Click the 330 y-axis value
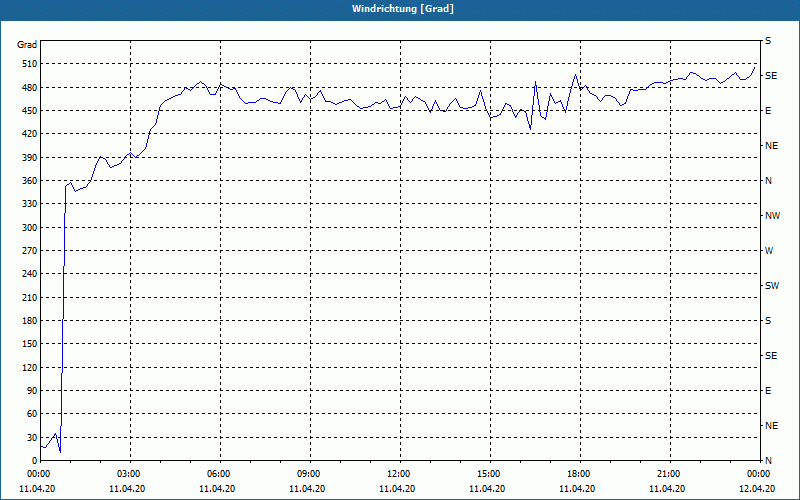Viewport: 800px width, 500px height. (30, 204)
